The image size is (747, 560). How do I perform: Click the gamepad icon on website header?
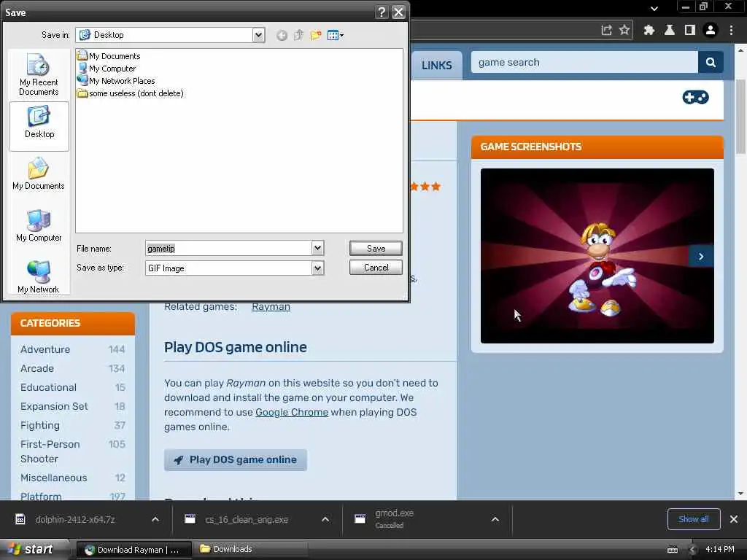(x=695, y=98)
